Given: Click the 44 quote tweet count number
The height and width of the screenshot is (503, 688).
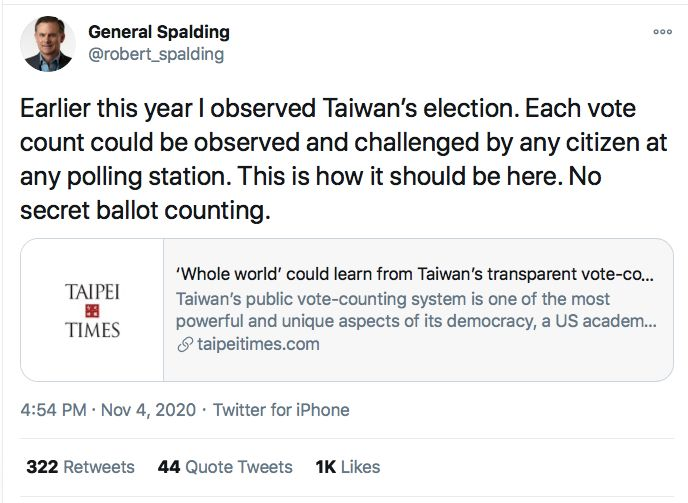Looking at the screenshot, I should 169,467.
